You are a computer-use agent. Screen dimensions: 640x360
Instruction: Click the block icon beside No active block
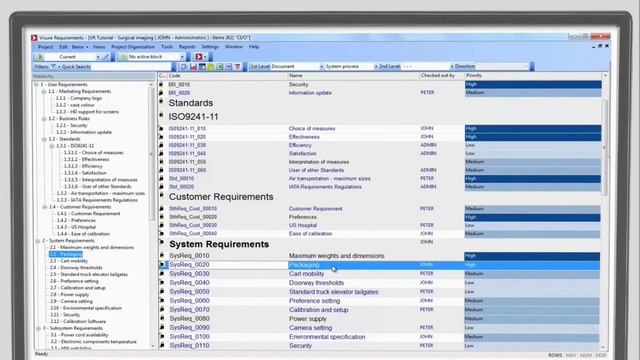123,57
